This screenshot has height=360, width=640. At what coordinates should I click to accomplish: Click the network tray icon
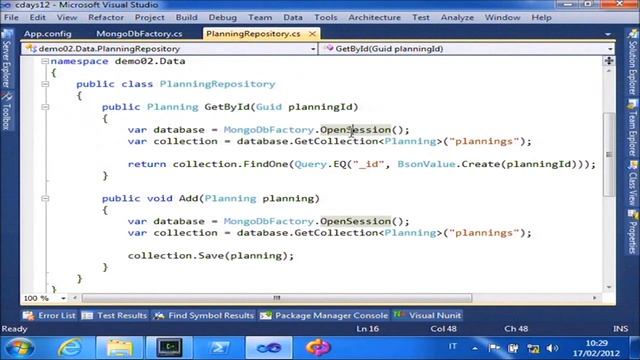point(533,348)
